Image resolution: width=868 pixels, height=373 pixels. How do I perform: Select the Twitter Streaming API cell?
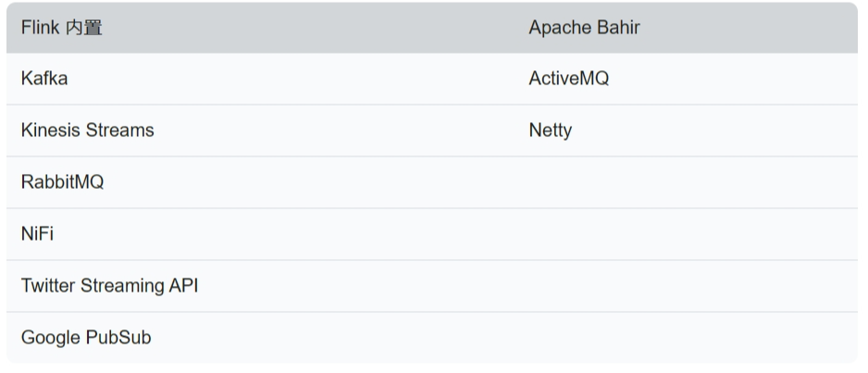(109, 286)
